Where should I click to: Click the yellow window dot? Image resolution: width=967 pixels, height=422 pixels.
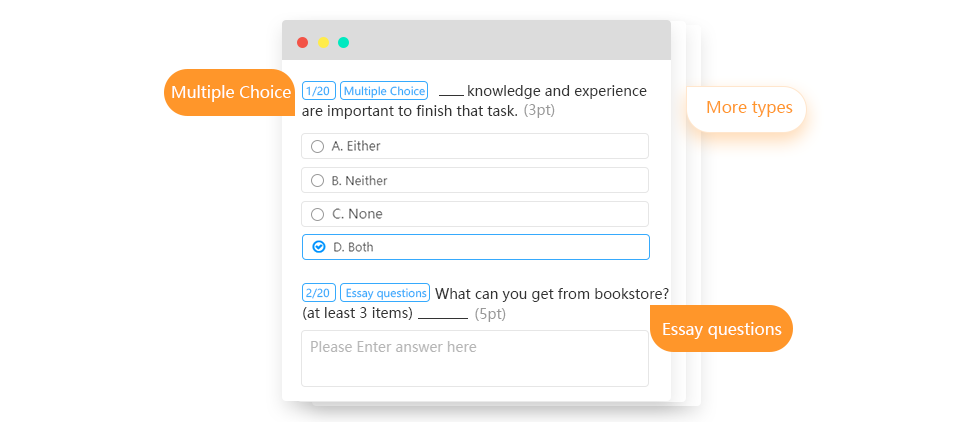pos(323,42)
